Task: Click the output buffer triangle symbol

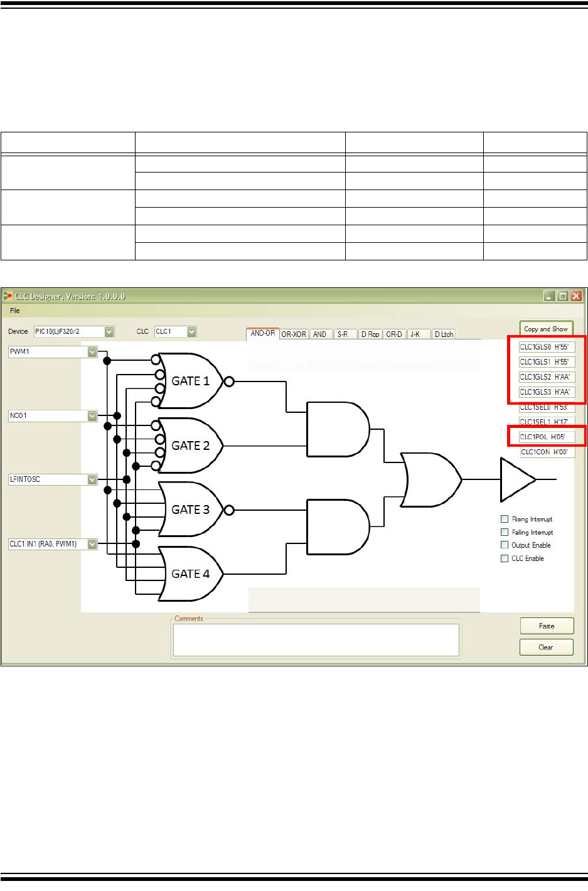Action: coord(516,480)
